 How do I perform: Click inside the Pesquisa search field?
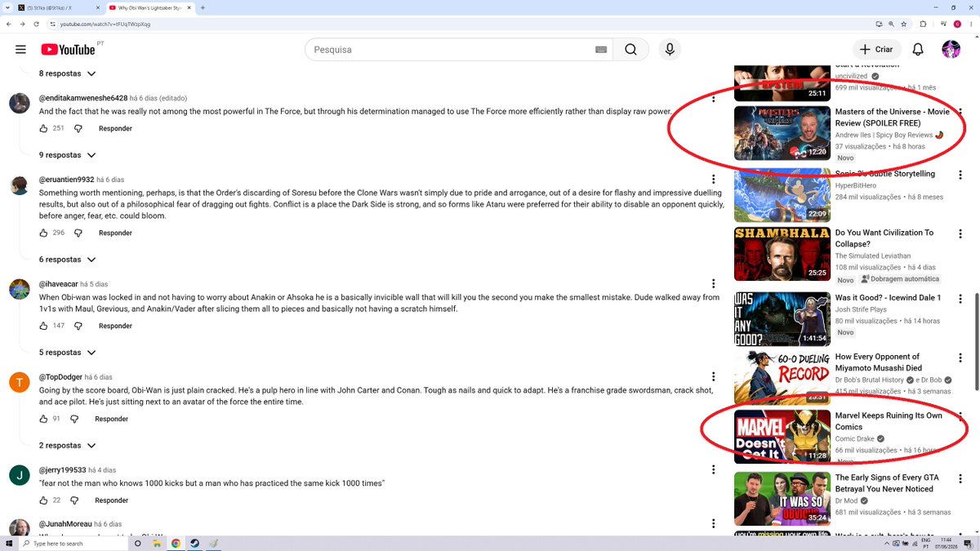coord(449,50)
